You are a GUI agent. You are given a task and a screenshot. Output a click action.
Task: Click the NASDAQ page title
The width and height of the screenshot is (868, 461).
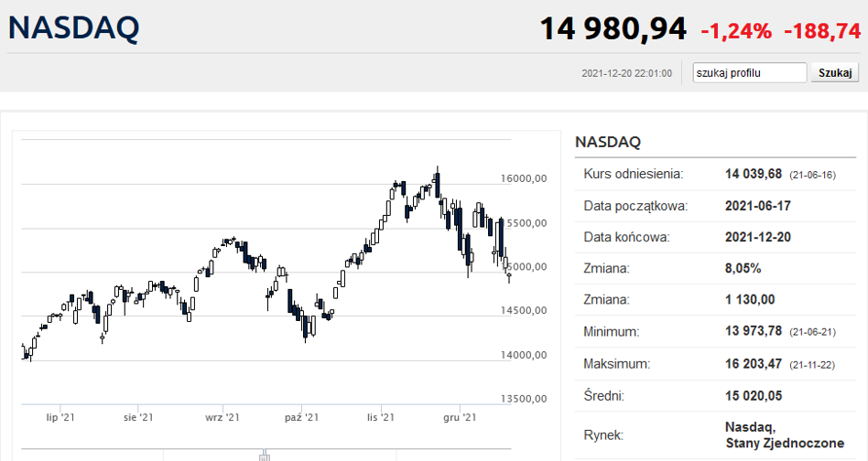click(x=73, y=27)
